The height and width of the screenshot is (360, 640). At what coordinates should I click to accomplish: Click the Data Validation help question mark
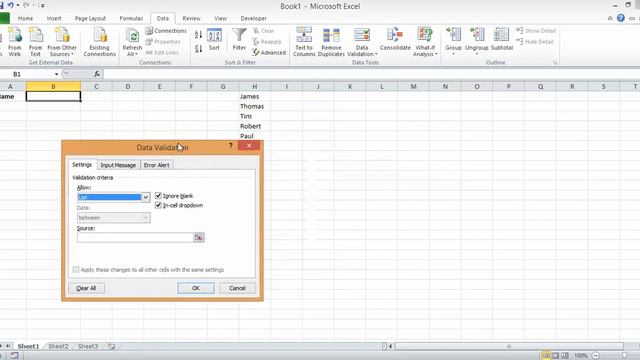(x=231, y=146)
